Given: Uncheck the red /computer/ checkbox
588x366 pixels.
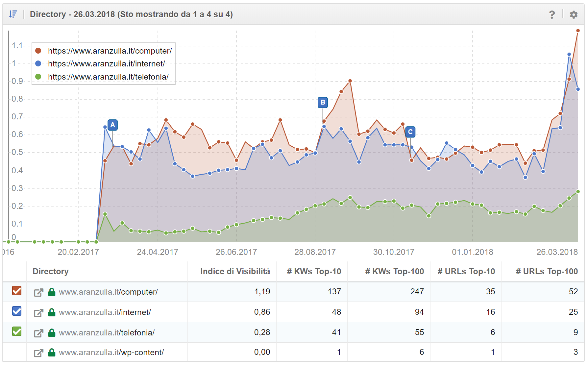Looking at the screenshot, I should 17,291.
